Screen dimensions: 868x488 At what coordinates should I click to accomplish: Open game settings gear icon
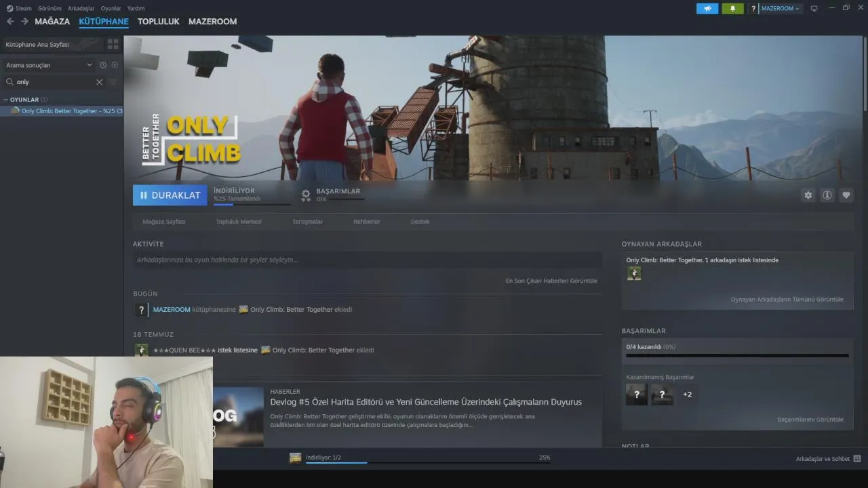[808, 195]
